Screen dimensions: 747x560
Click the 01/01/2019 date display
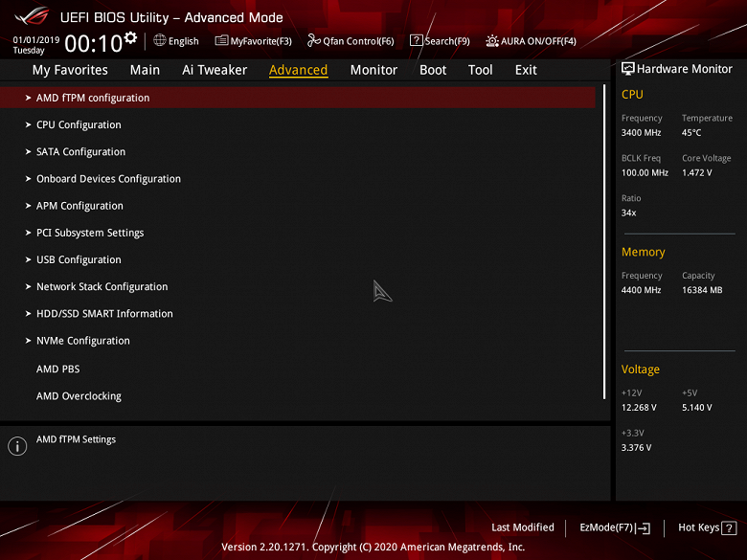(36, 40)
